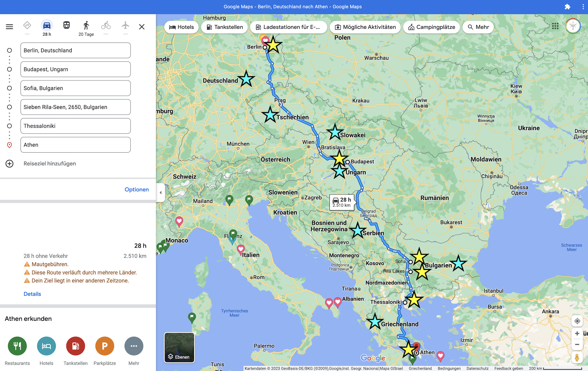Filter map by Hotels chip
The height and width of the screenshot is (371, 588).
(x=182, y=27)
